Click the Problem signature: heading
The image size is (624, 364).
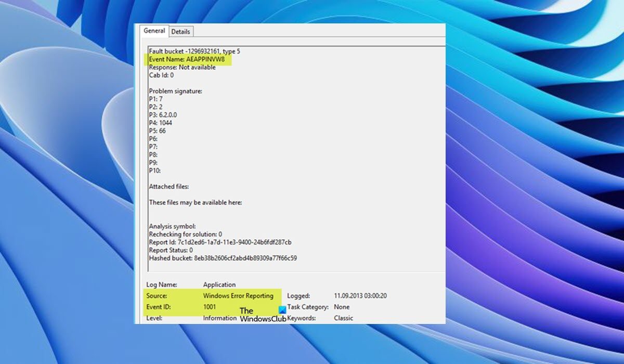175,91
